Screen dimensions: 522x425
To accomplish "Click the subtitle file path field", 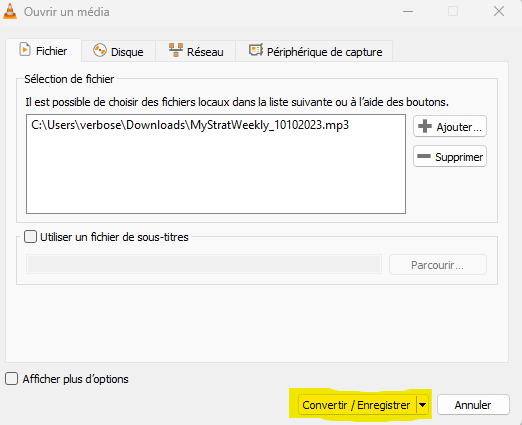I will [x=204, y=265].
